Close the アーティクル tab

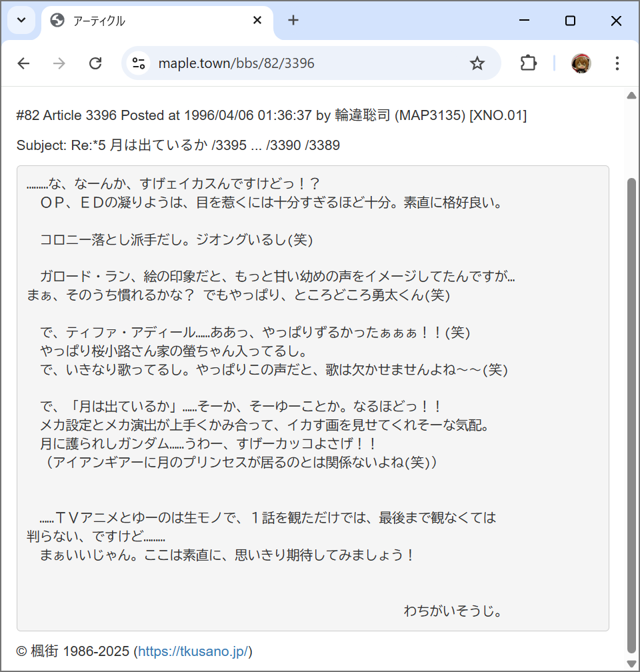(x=257, y=21)
